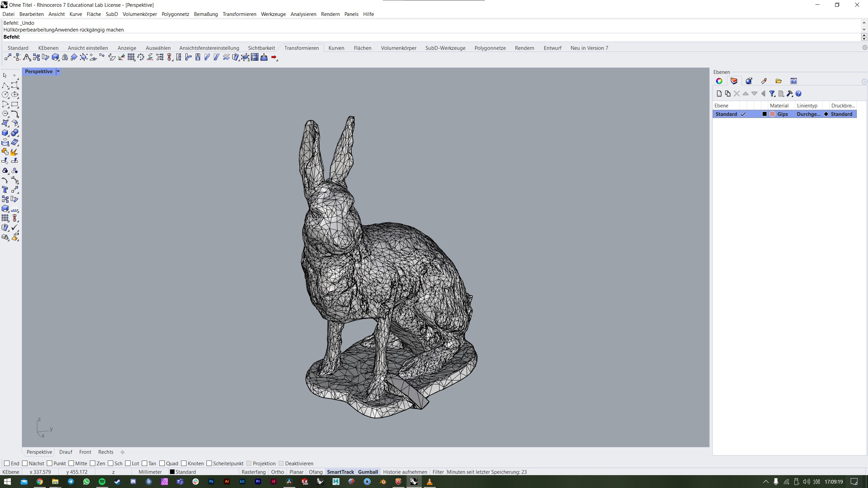Expand command history scroll down arrow
The height and width of the screenshot is (488, 868).
(864, 29)
